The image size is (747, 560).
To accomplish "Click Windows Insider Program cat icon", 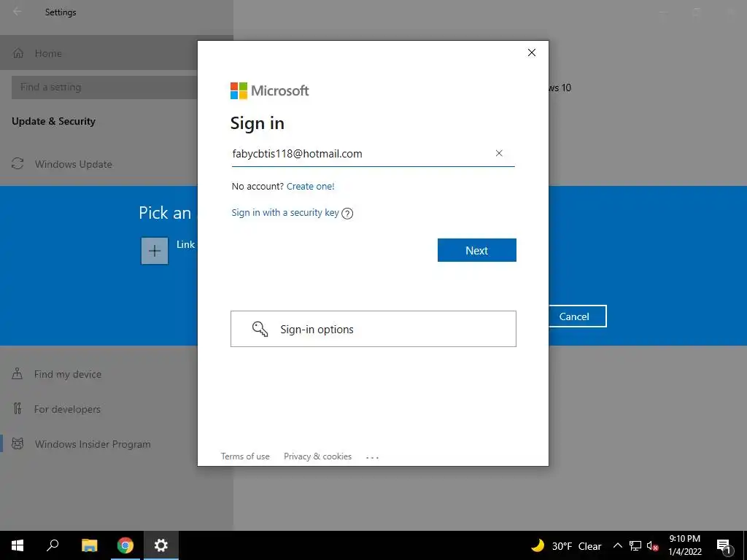I will pos(18,444).
